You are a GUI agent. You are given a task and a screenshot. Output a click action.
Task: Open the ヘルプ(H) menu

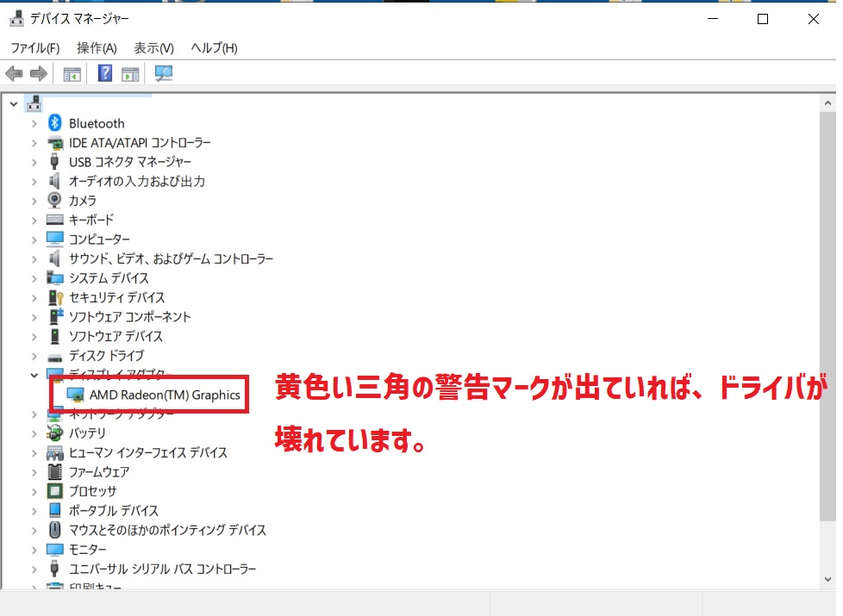214,48
